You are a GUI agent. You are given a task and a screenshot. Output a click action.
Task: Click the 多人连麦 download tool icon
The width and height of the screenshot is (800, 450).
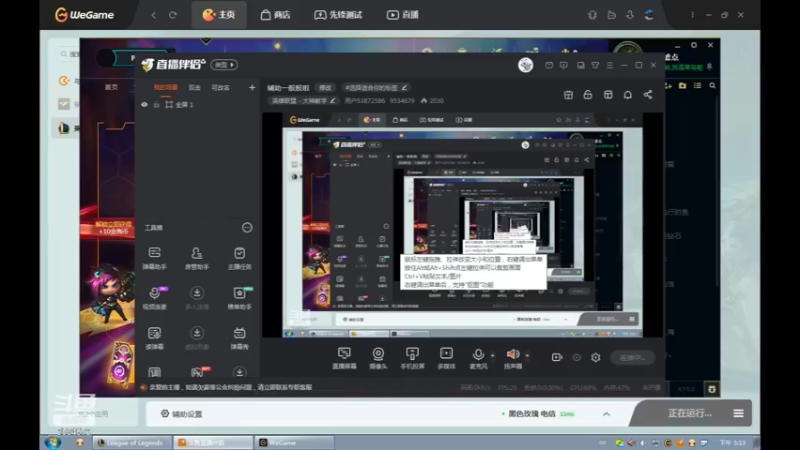[x=196, y=298]
